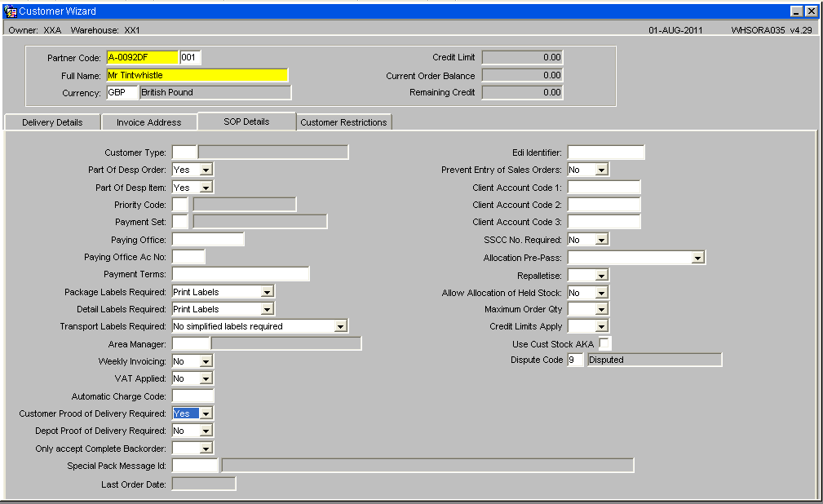Image resolution: width=823 pixels, height=504 pixels.
Task: Expand the Detail Labels Required dropdown
Action: click(268, 309)
